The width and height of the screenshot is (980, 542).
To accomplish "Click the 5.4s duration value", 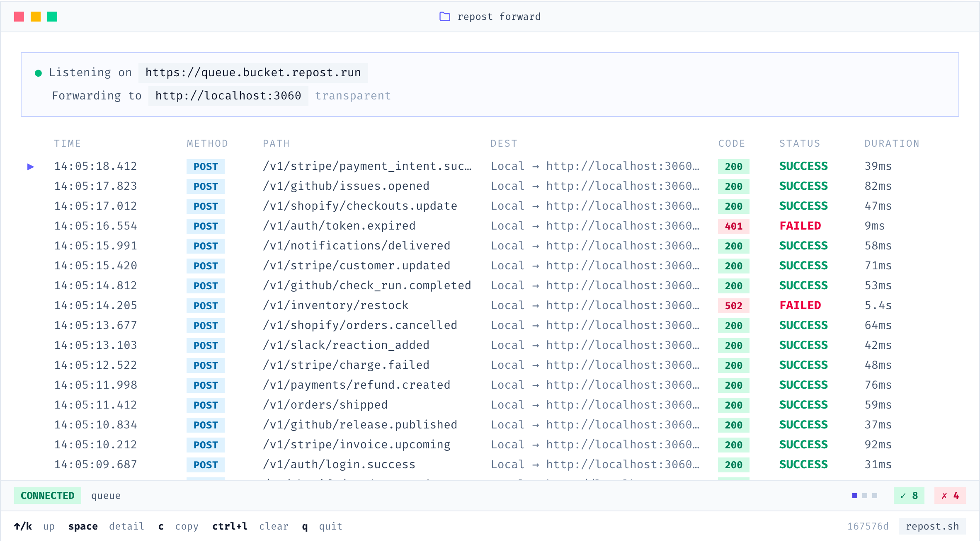I will pos(878,305).
